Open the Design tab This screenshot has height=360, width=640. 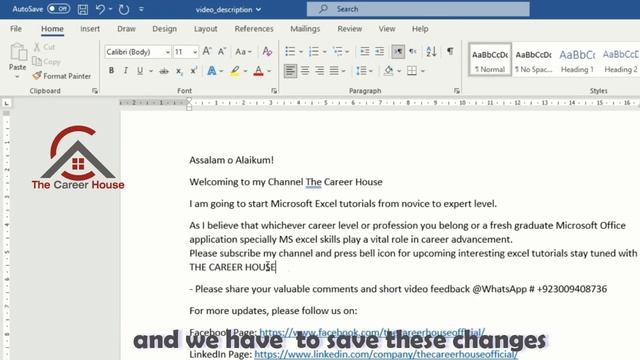coord(164,29)
